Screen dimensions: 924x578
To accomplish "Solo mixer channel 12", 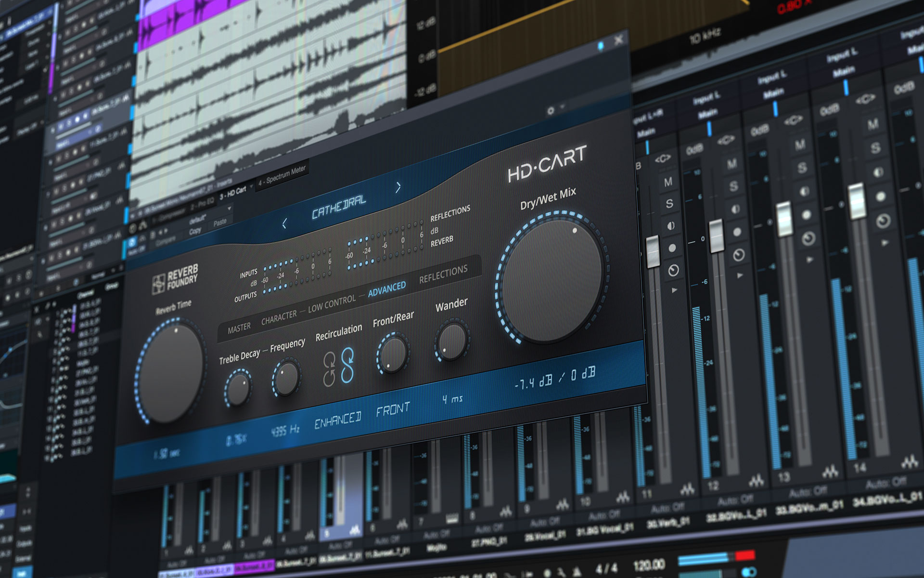I will (x=733, y=186).
